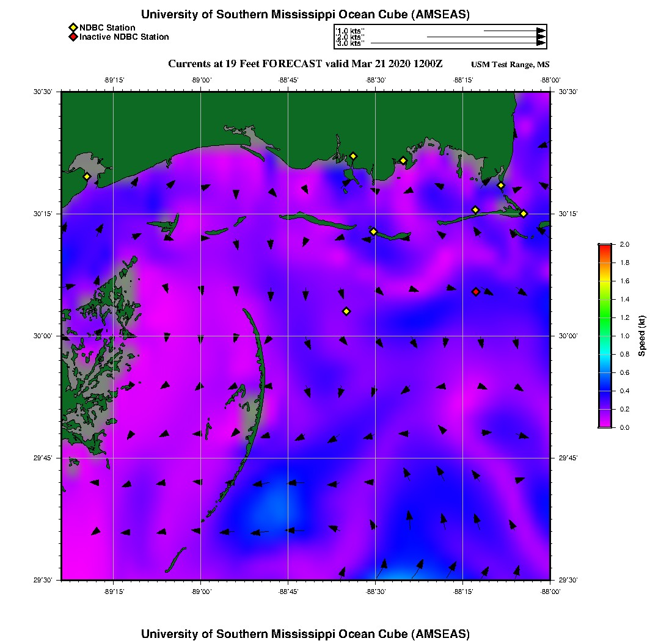Select the westernmost yellow NDBC station marker
This screenshot has width=672, height=641.
click(x=87, y=176)
